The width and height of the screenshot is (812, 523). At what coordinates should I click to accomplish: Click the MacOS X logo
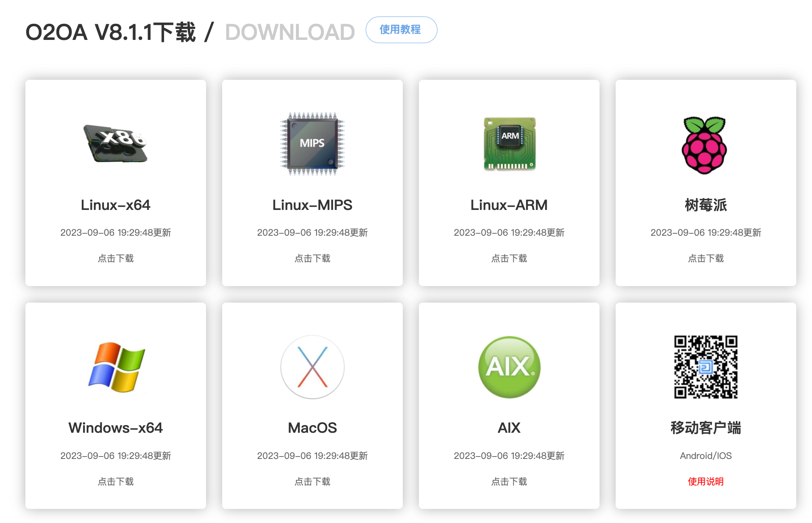click(312, 367)
